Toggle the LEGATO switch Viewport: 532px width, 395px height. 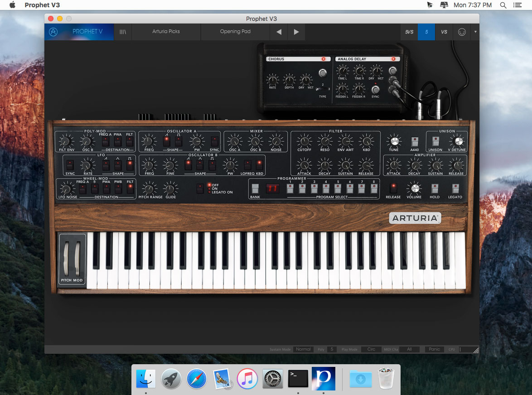pos(455,188)
